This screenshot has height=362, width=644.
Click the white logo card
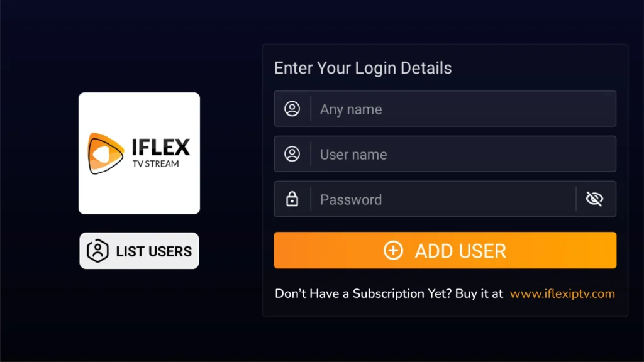(138, 189)
